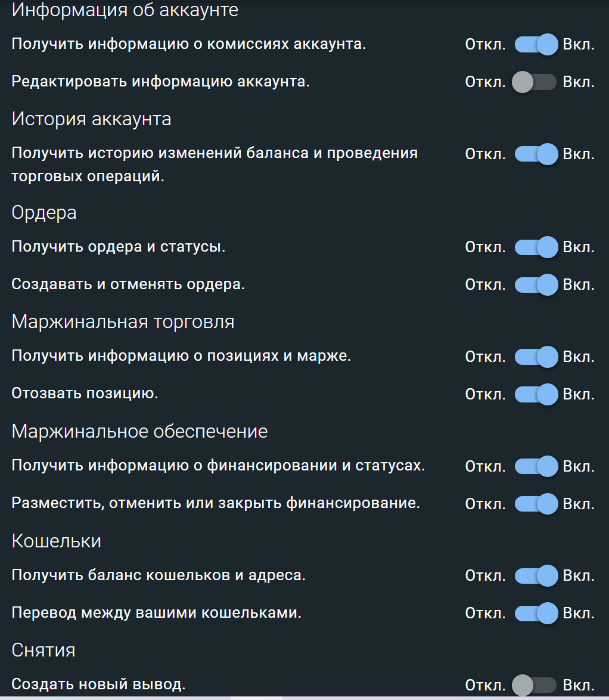The image size is (609, 700).
Task: Toggle 'Создавать и отменять ордера' switch
Action: [x=536, y=284]
